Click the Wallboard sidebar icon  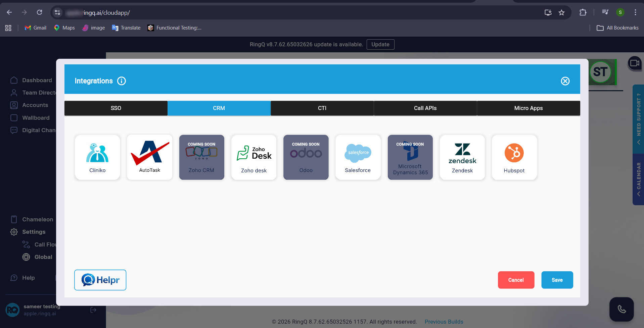pos(14,118)
